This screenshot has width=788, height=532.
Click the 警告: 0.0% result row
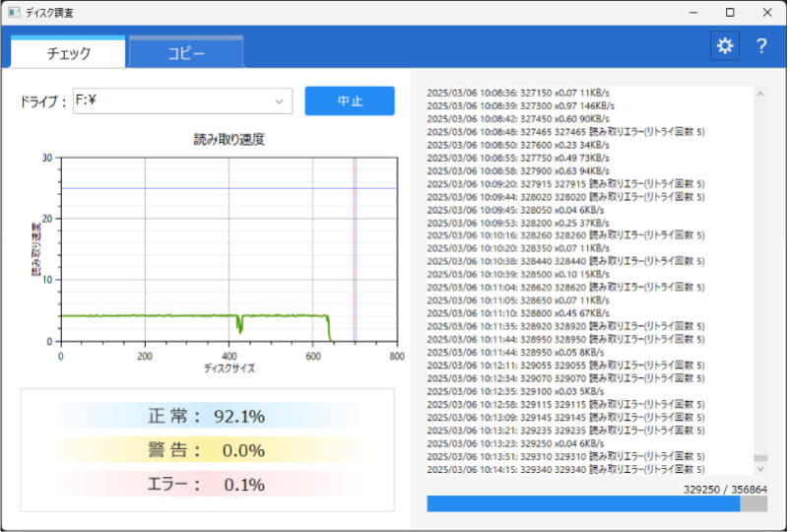(x=207, y=450)
